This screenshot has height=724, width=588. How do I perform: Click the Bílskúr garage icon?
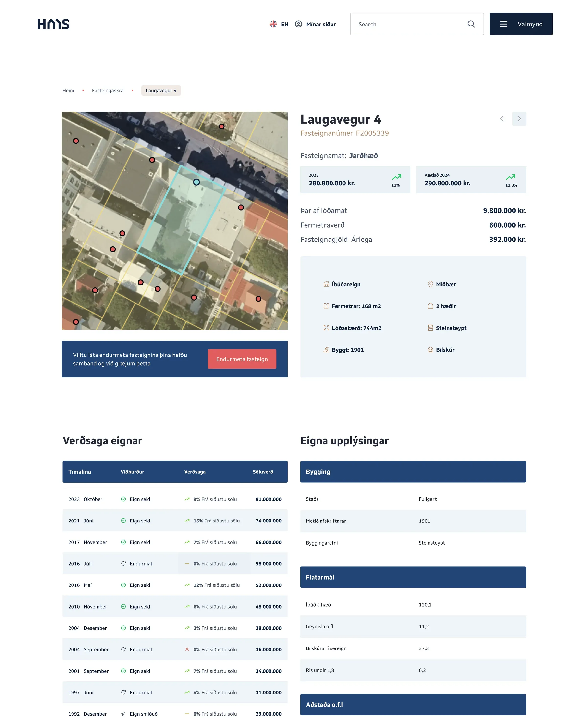click(430, 350)
